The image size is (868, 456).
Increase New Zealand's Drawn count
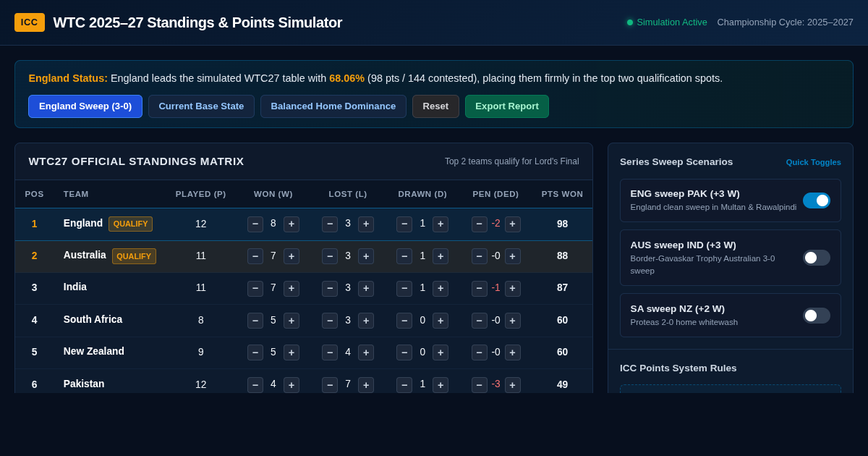(441, 352)
